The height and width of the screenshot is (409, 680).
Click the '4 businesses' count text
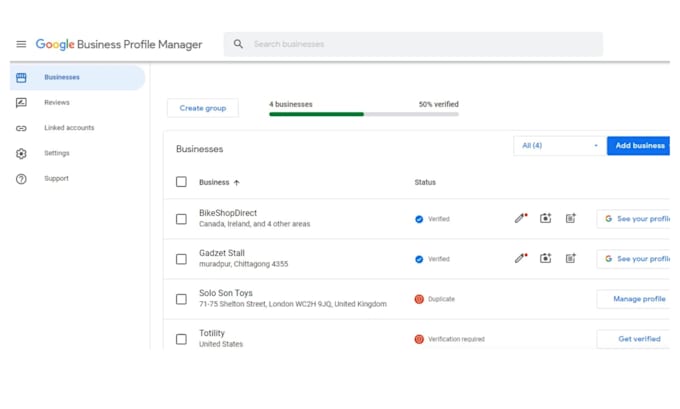click(x=291, y=105)
